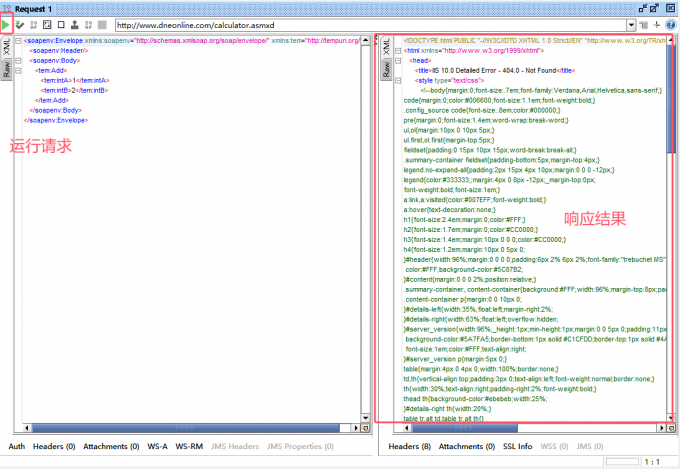Click the split orientation plus icon
The image size is (680, 469).
point(657,25)
